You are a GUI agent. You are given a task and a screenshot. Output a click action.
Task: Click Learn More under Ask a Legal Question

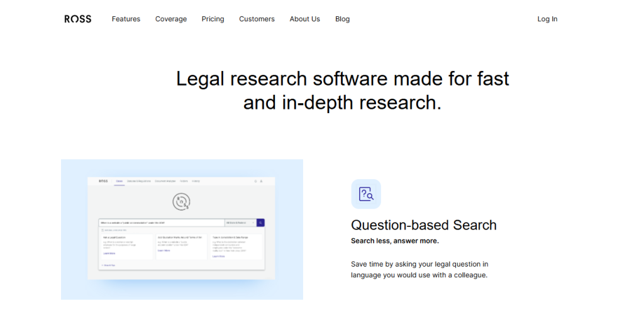point(109,253)
